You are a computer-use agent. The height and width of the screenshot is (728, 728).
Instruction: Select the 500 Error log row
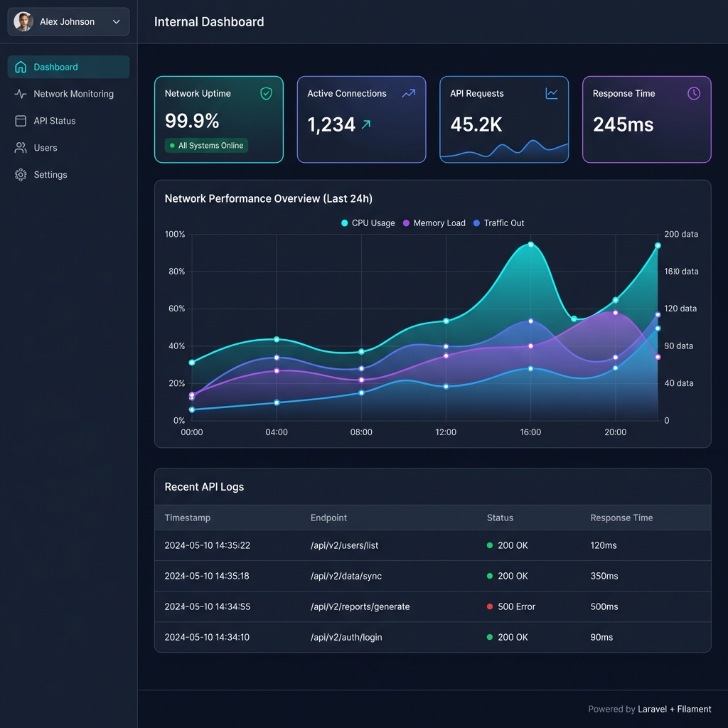coord(434,606)
